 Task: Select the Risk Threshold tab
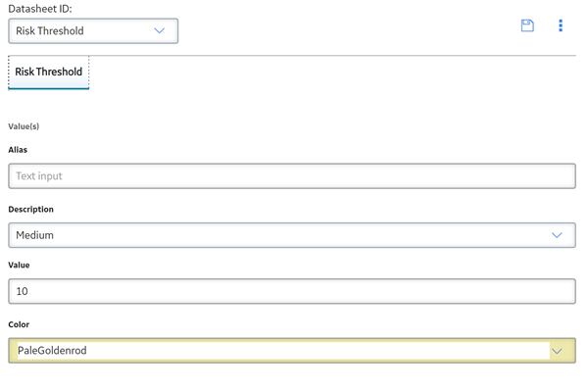pyautogui.click(x=48, y=72)
